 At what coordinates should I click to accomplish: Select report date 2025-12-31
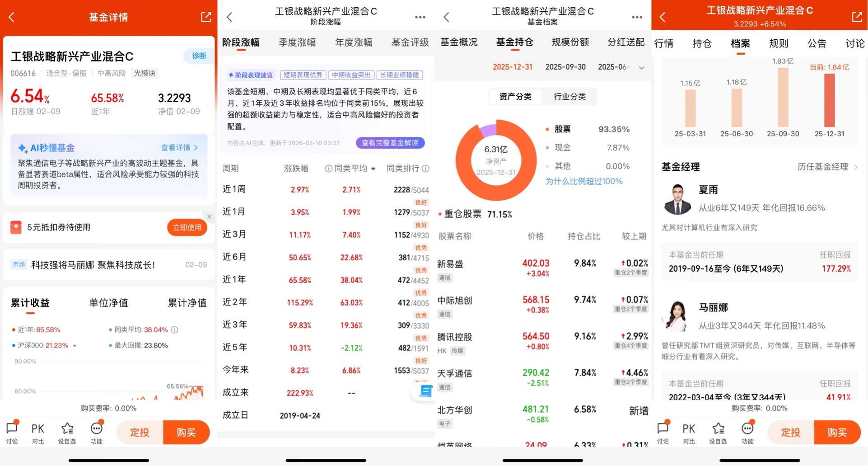[x=513, y=67]
